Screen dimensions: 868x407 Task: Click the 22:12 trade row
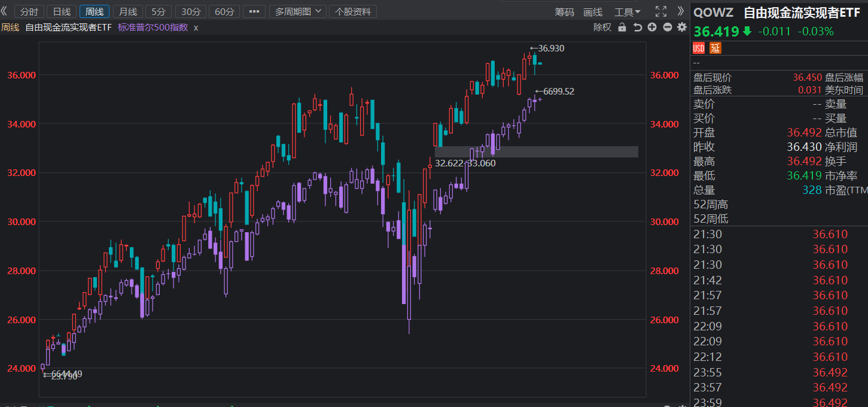pos(779,357)
